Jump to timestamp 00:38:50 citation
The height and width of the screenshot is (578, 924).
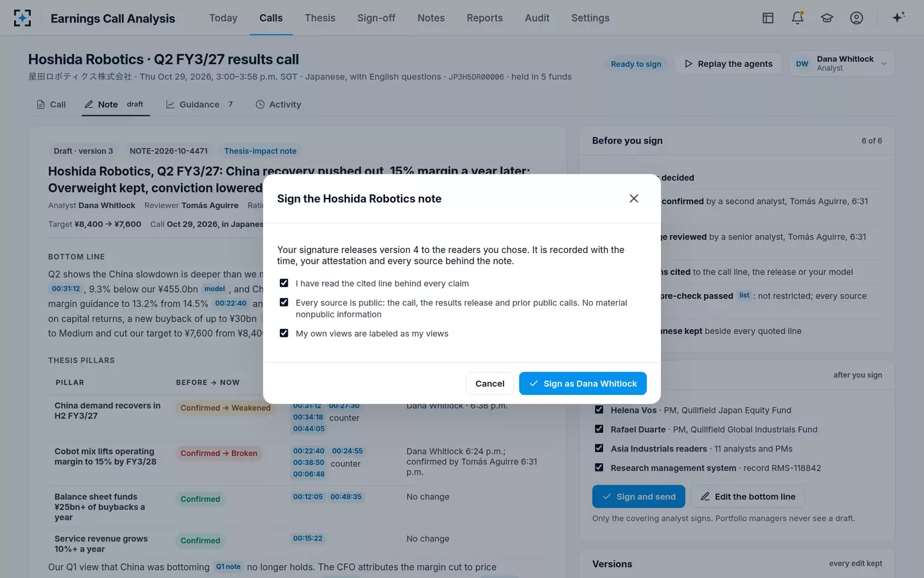[309, 462]
